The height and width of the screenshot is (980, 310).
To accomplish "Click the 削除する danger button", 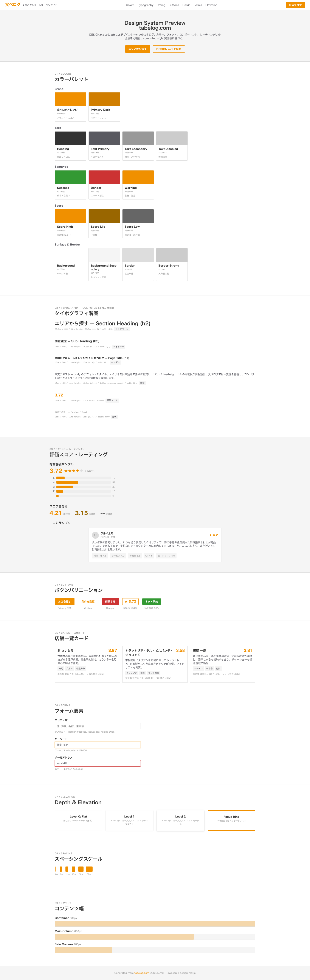I will point(110,601).
